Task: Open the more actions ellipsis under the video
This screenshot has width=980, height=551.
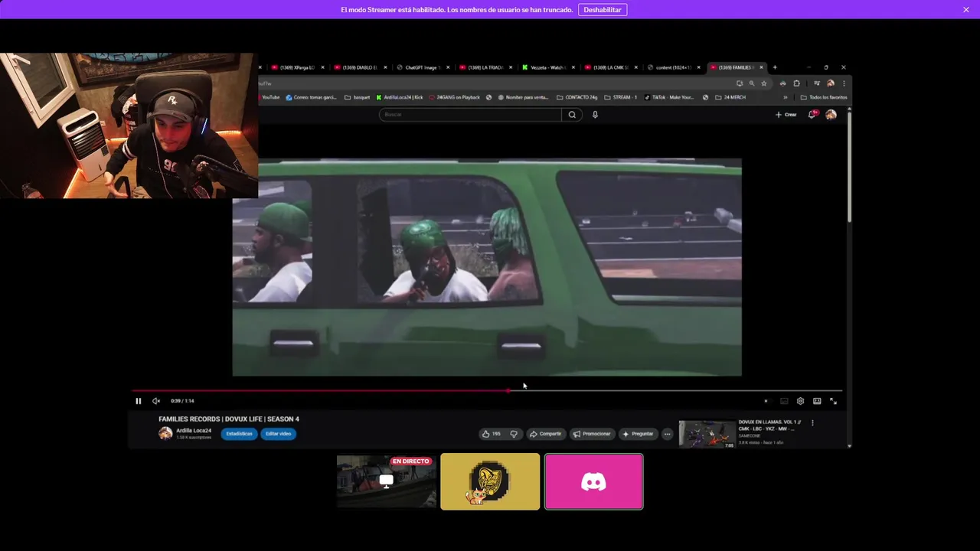Action: pyautogui.click(x=667, y=434)
